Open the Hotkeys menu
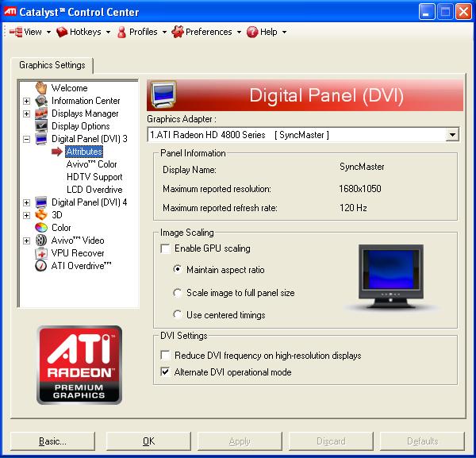Screen dimensions: 476x458 click(x=84, y=32)
